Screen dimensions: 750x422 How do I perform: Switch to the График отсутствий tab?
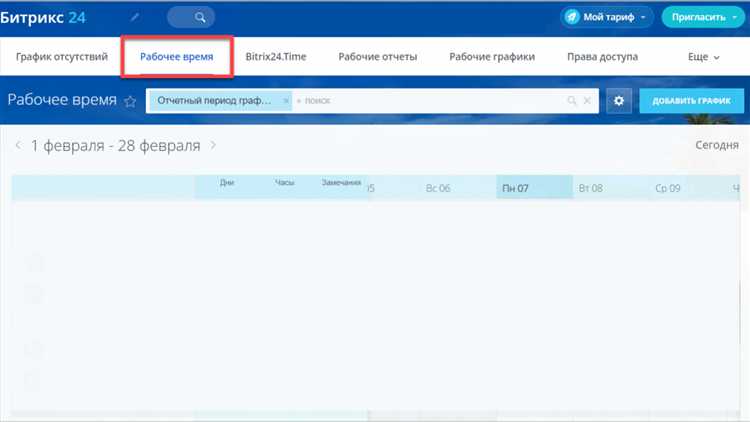(x=62, y=56)
